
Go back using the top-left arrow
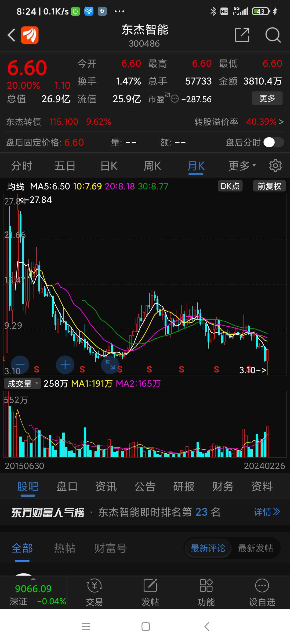pyautogui.click(x=11, y=35)
